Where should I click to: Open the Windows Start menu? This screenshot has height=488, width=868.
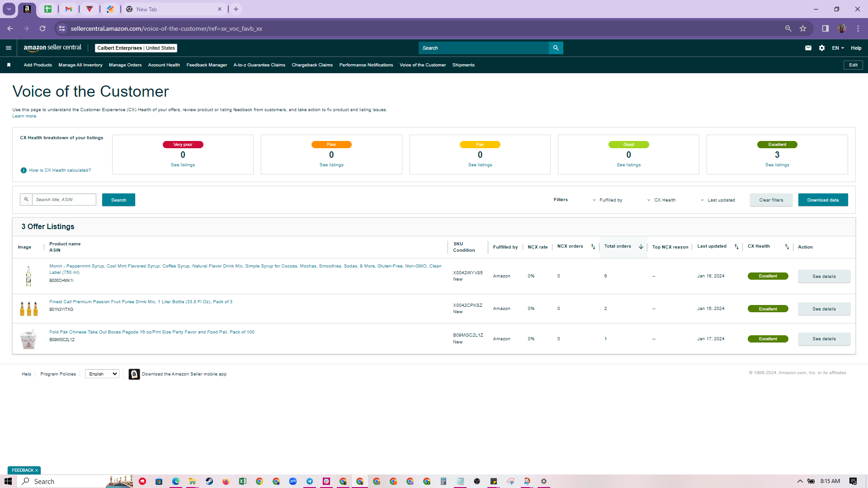click(8, 481)
